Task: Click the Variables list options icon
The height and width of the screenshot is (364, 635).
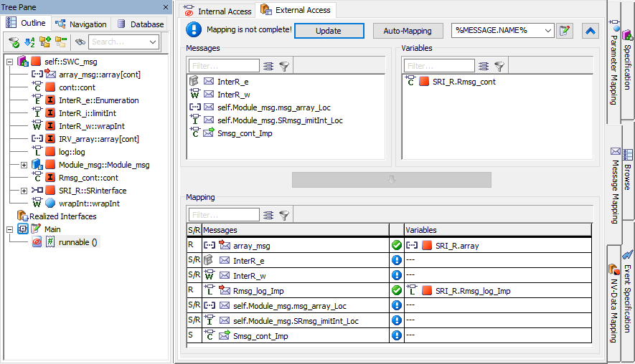Action: click(484, 66)
